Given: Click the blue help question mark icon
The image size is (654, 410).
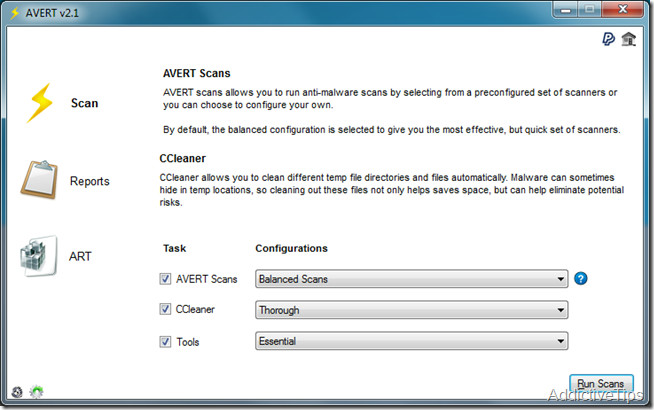Looking at the screenshot, I should click(x=581, y=278).
